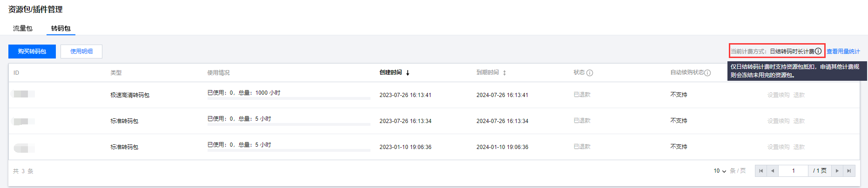Click the usage progress bar for 极速高清转码包
The width and height of the screenshot is (868, 188).
tap(289, 98)
